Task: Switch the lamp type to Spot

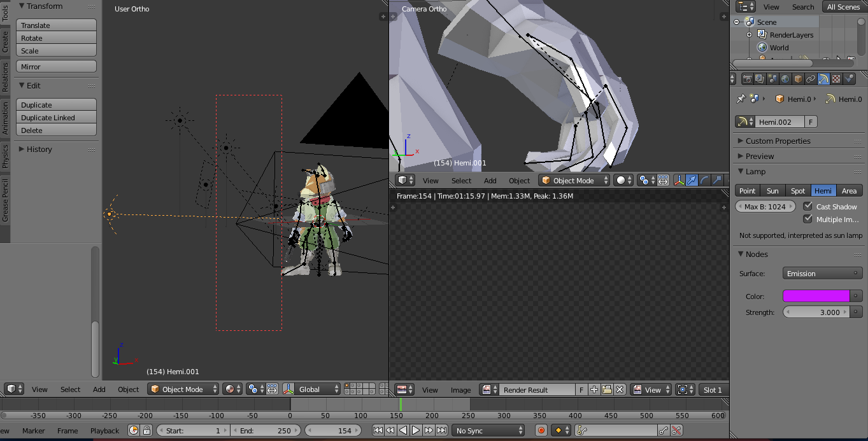Action: coord(798,190)
